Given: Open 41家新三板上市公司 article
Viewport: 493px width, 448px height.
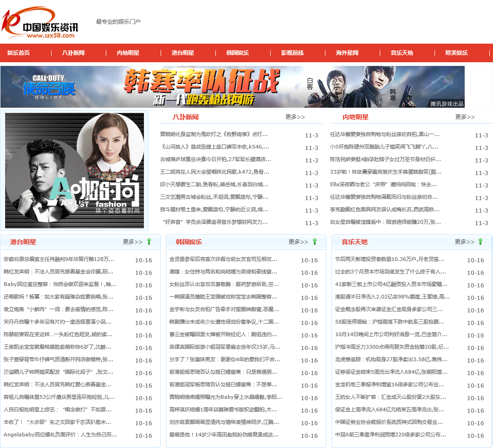Looking at the screenshot, I should pos(391,285).
